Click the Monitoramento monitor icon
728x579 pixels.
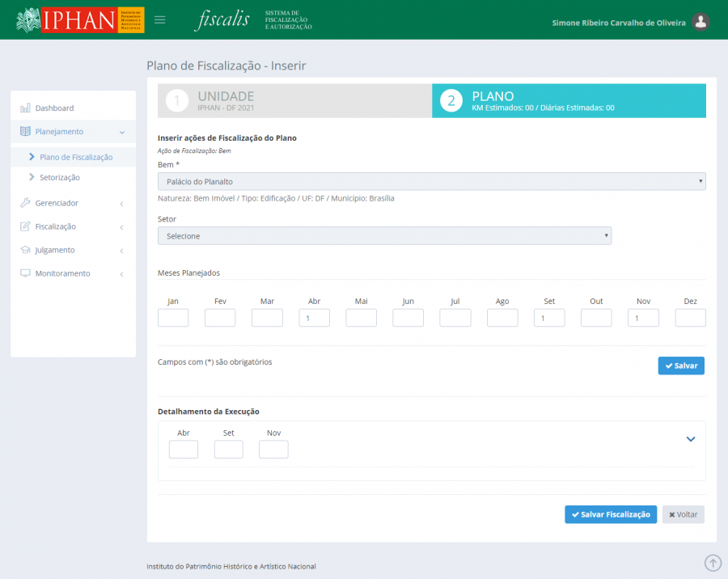(x=25, y=273)
